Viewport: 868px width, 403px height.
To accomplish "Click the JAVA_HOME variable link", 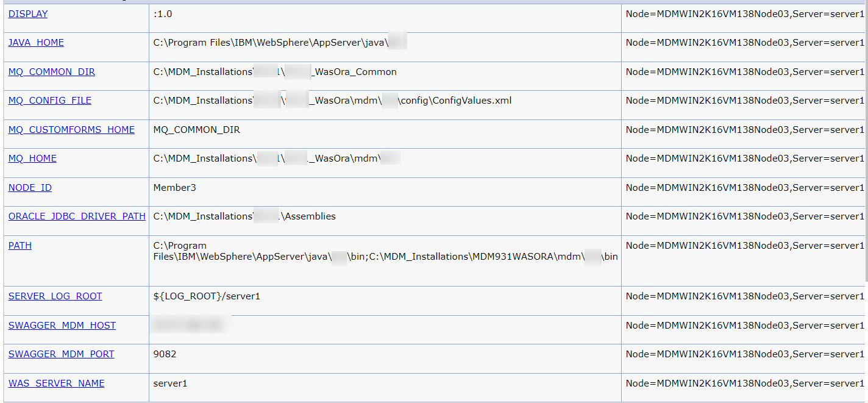I will pyautogui.click(x=36, y=43).
